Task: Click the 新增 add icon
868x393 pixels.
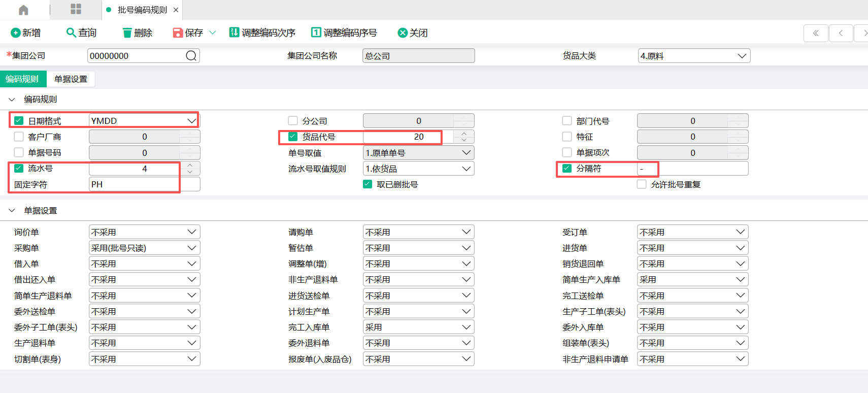Action: pyautogui.click(x=16, y=33)
